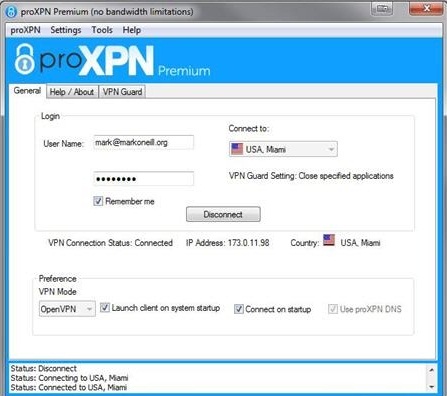Click the status log scroll up arrow
Viewport: 447px width, 396px height.
pyautogui.click(x=431, y=370)
